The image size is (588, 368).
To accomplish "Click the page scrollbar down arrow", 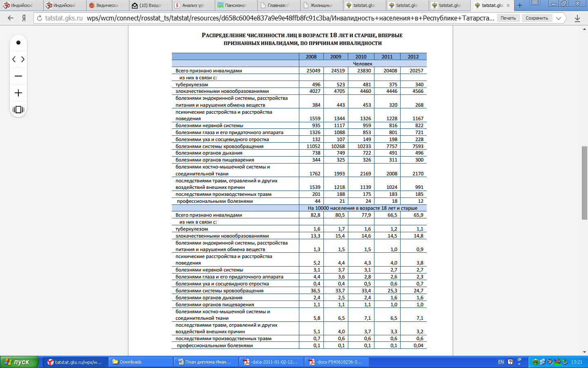I will (585, 352).
